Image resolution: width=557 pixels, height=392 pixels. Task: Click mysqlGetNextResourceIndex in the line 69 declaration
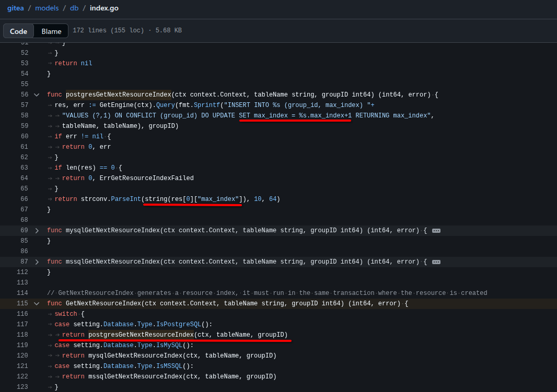pyautogui.click(x=113, y=231)
